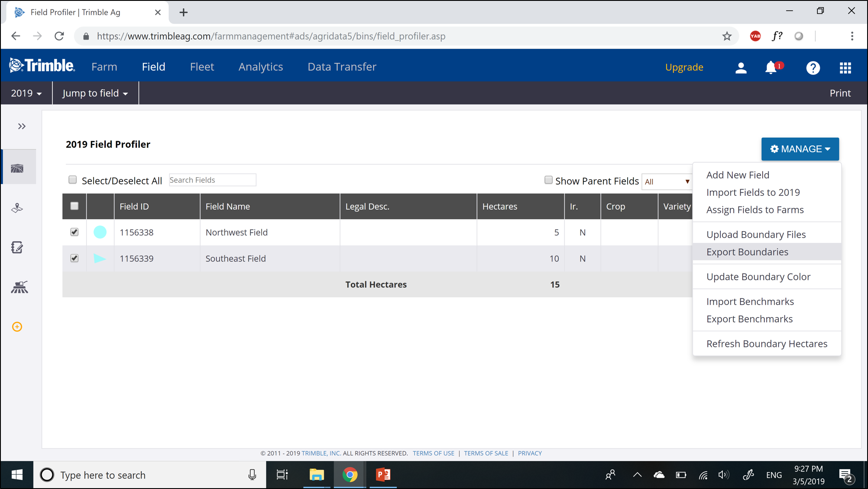Show hidden system tray icons
The height and width of the screenshot is (489, 868).
[x=637, y=475]
